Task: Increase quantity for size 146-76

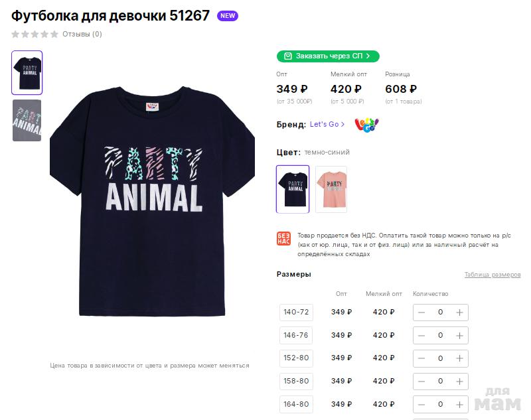Action: [459, 336]
